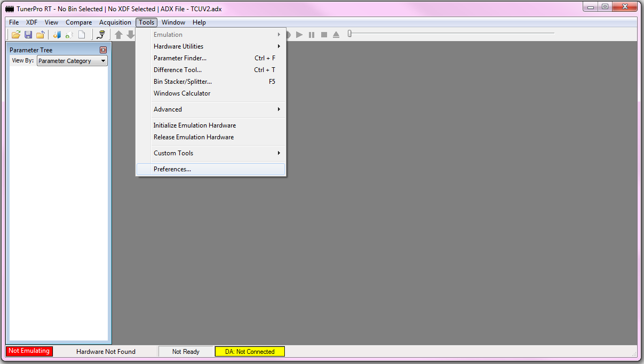Image resolution: width=644 pixels, height=364 pixels.
Task: Click the save floppy disk toolbar icon
Action: (x=28, y=35)
